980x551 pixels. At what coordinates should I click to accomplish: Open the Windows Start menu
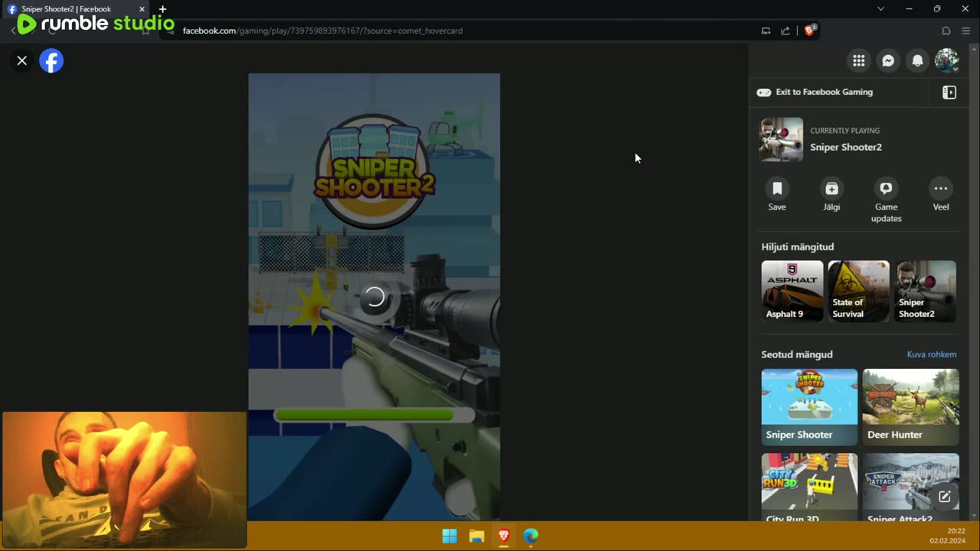[449, 536]
